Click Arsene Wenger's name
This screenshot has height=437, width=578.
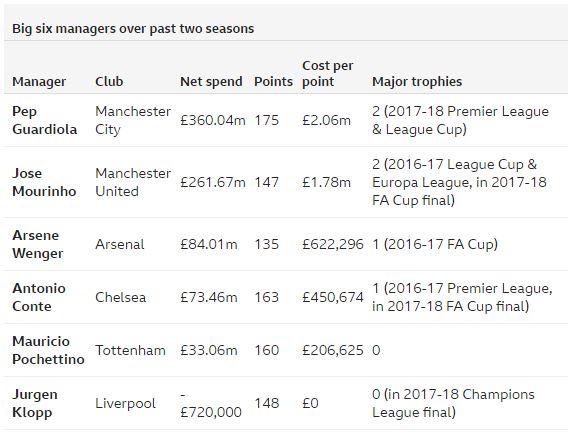pos(38,244)
